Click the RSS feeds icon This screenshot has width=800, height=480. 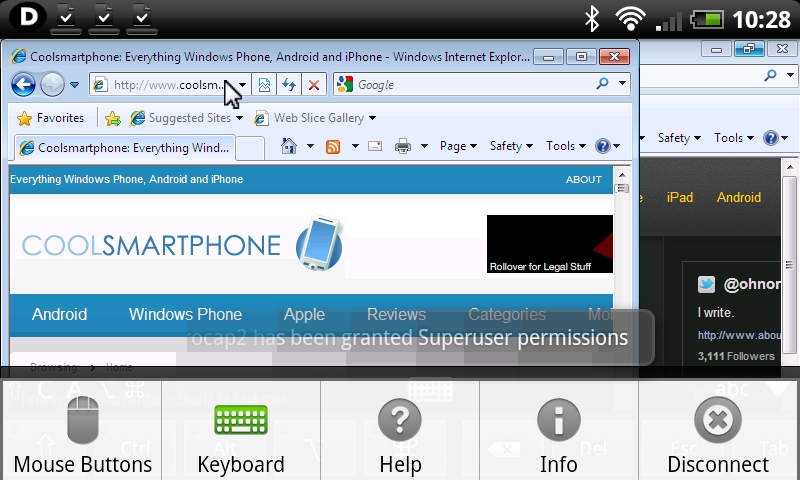pos(333,147)
